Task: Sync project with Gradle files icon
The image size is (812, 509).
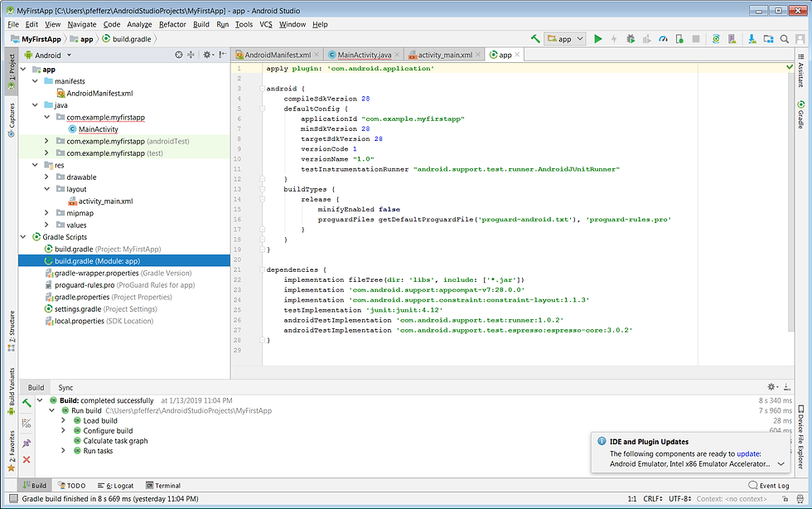Action: pos(716,38)
